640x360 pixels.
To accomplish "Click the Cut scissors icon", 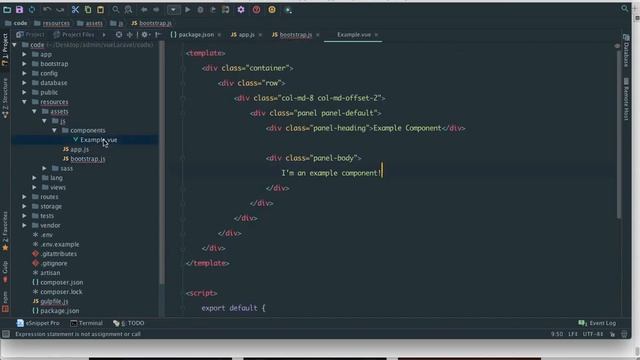I will pyautogui.click(x=75, y=9).
